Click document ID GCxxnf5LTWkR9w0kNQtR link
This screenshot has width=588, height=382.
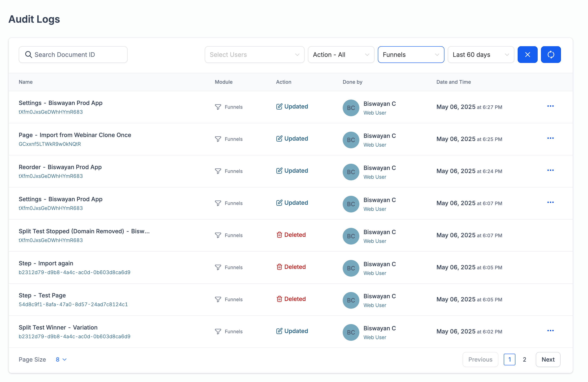(50, 144)
